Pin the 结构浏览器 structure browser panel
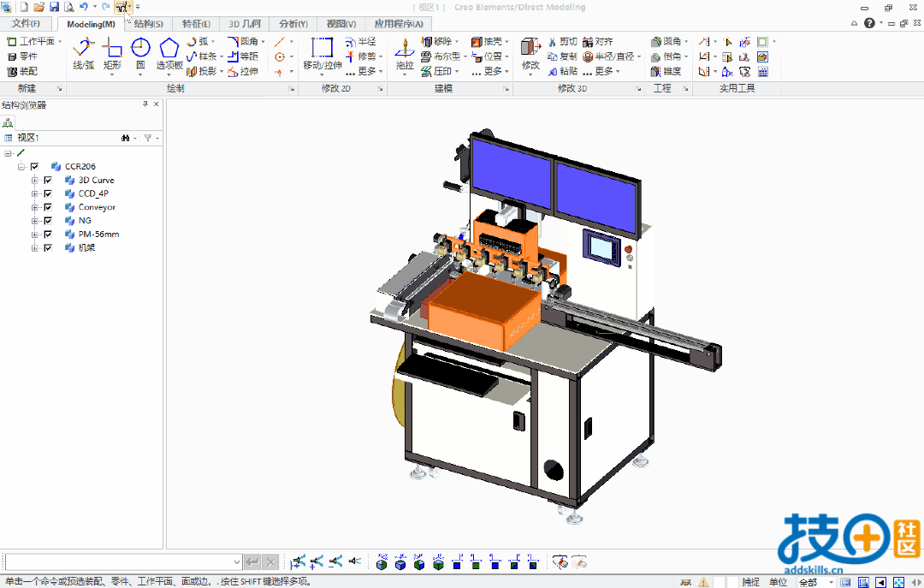 tap(145, 104)
